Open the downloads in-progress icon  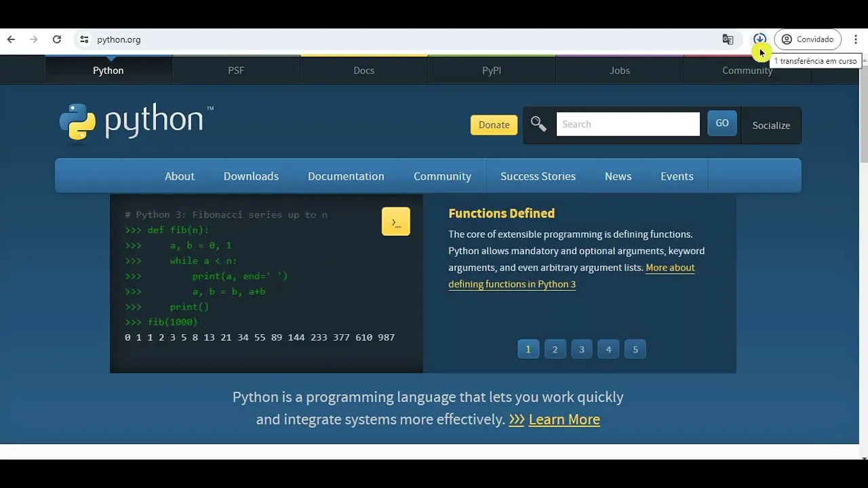coord(759,39)
